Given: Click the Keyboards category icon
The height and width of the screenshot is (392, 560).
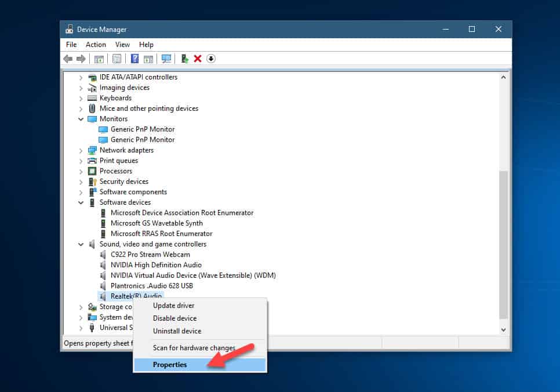Looking at the screenshot, I should 92,98.
